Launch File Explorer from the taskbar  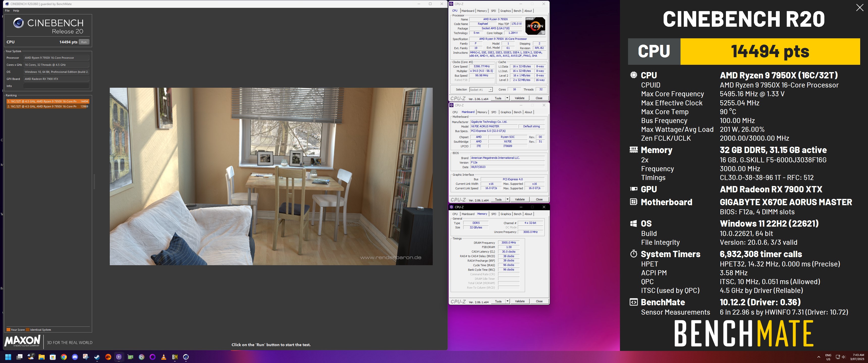click(41, 357)
